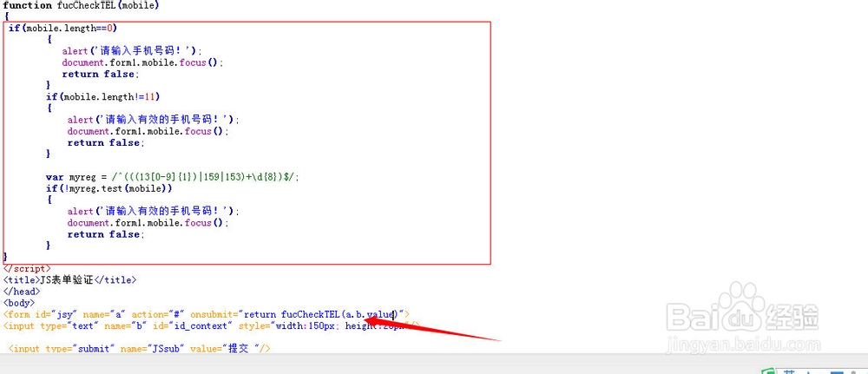Click the <title>JS表单验证</title> line

pos(69,280)
